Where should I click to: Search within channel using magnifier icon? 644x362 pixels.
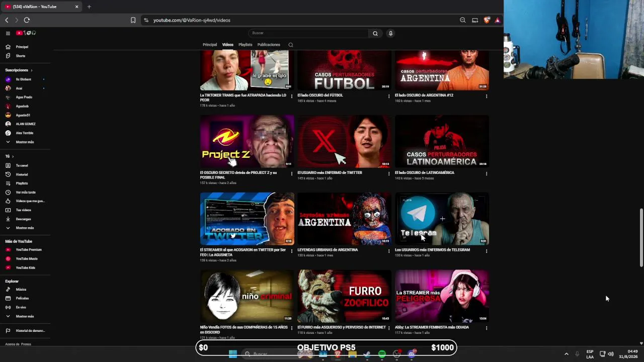click(290, 45)
